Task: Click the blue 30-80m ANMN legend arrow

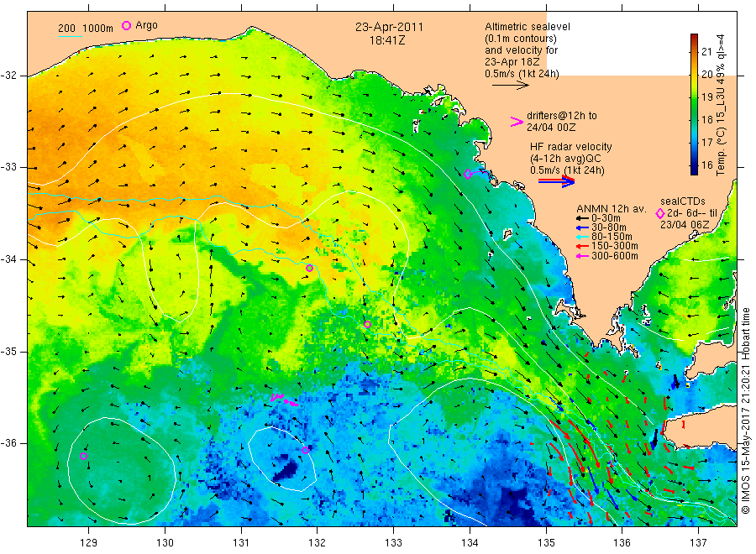Action: point(582,227)
